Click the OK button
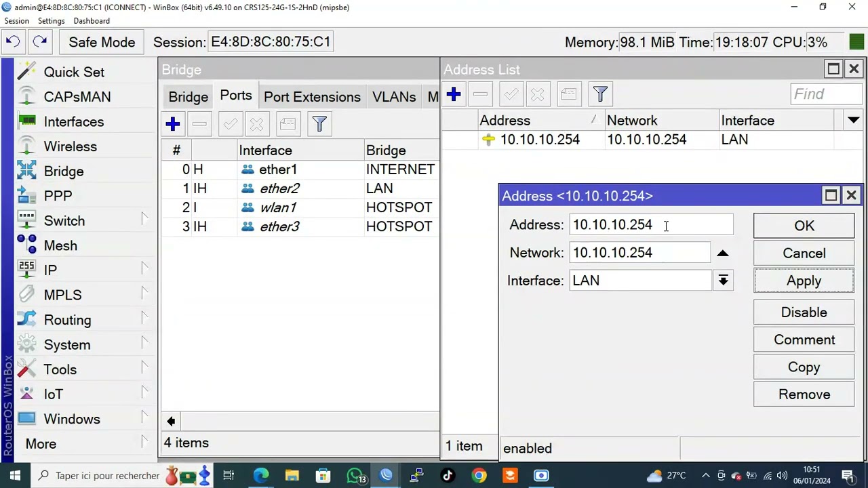The height and width of the screenshot is (488, 868). [x=804, y=226]
